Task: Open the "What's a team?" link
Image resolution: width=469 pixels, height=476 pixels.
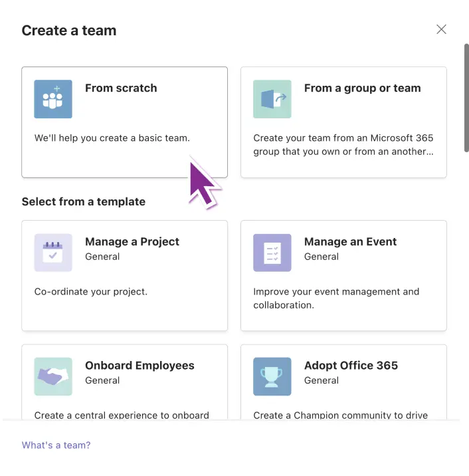Action: [56, 445]
